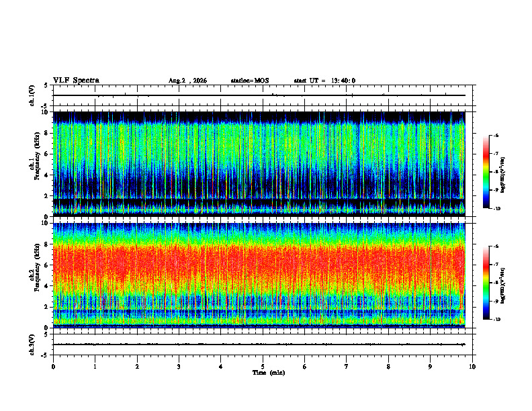Click the "8" kHz tick on ch.2 frequency axis
This screenshot has height=411, width=532.
coord(47,244)
